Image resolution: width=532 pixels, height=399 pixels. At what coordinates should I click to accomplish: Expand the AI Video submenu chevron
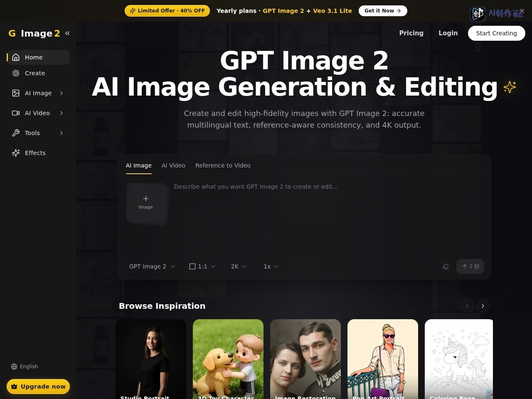click(x=62, y=113)
